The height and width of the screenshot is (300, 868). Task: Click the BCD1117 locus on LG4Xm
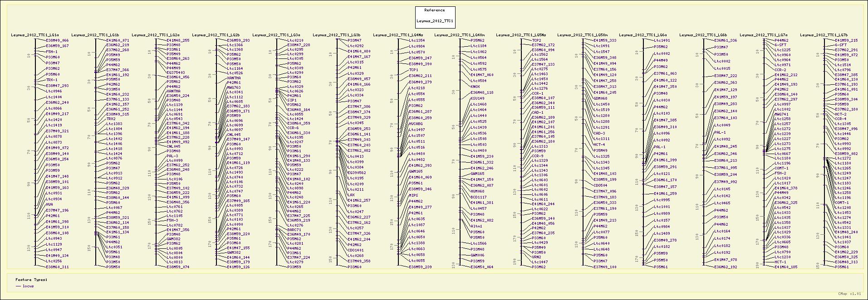pos(478,197)
